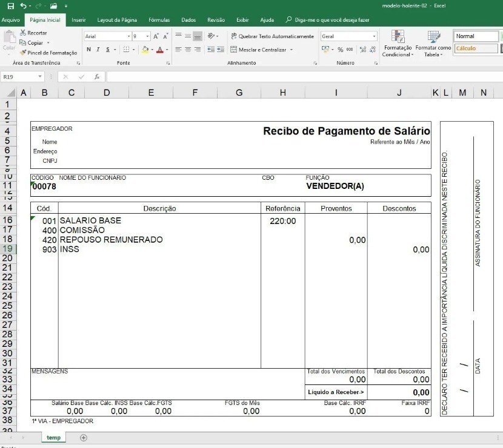Toggle Quebrar Texto Automaticamente

coord(271,36)
